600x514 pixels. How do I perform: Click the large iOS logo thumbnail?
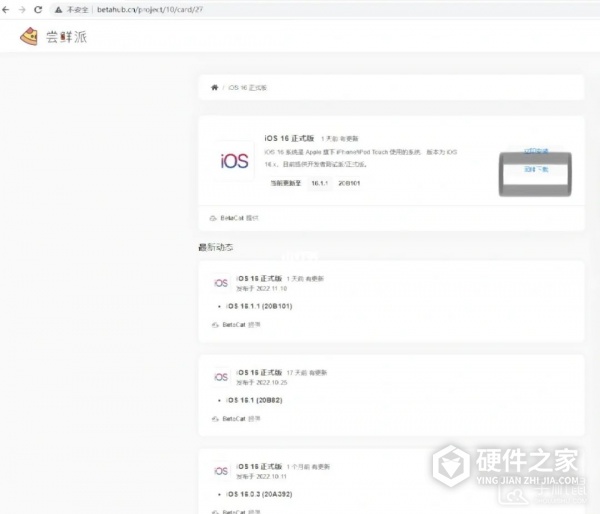coord(234,161)
